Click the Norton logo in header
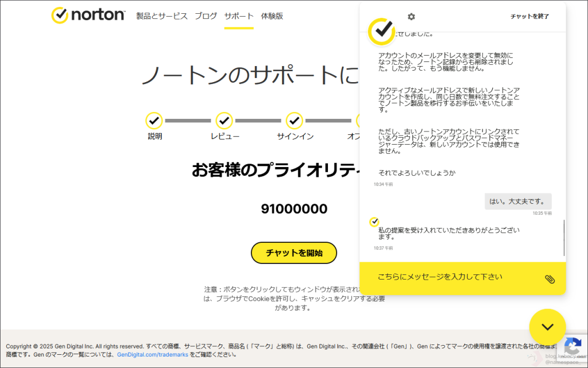588x368 pixels. (88, 16)
